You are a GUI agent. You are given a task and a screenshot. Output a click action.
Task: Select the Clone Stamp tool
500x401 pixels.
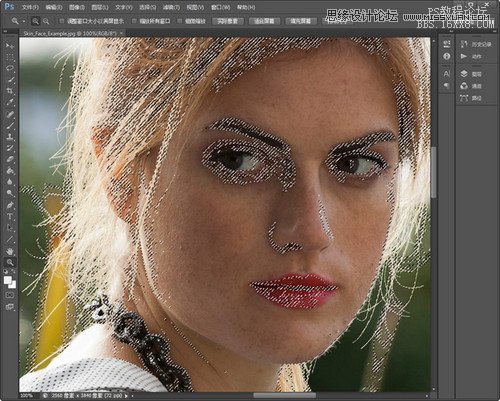coord(10,137)
